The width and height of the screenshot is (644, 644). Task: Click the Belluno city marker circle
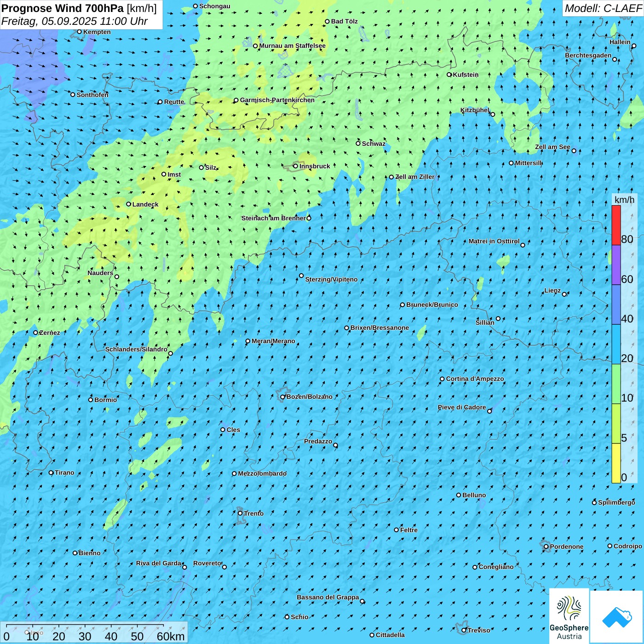tap(459, 495)
